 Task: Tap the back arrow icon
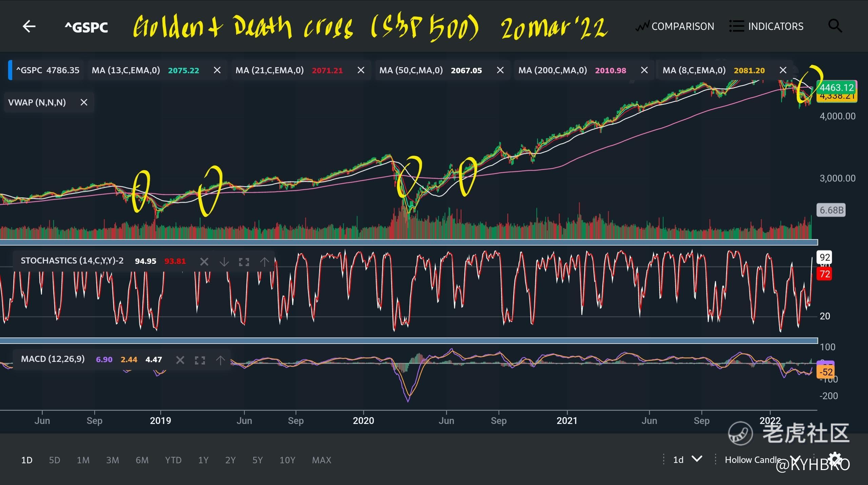(29, 26)
